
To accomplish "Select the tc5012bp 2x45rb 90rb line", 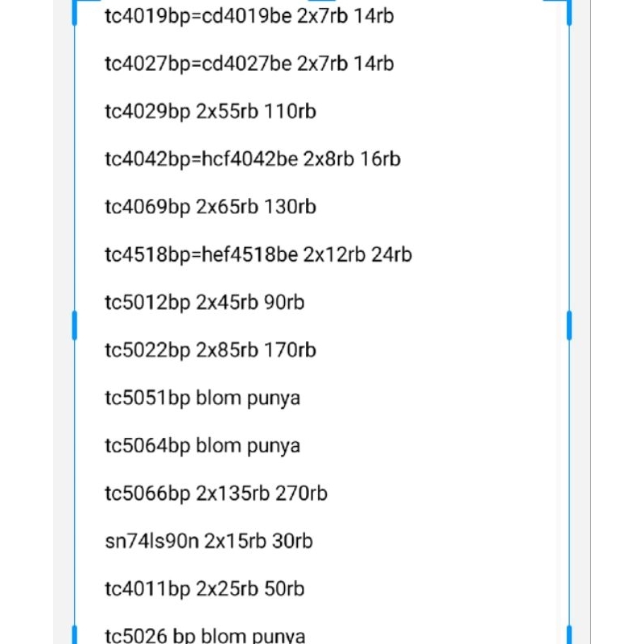I will point(204,303).
